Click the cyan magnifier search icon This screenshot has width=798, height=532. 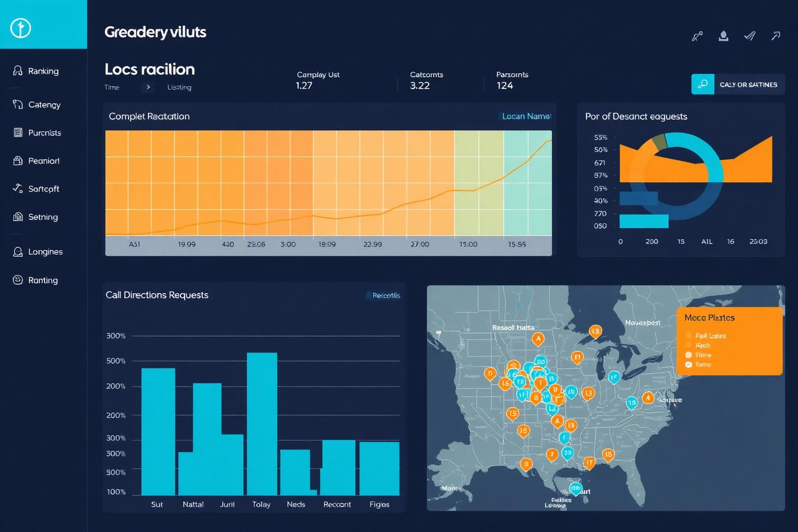[703, 84]
